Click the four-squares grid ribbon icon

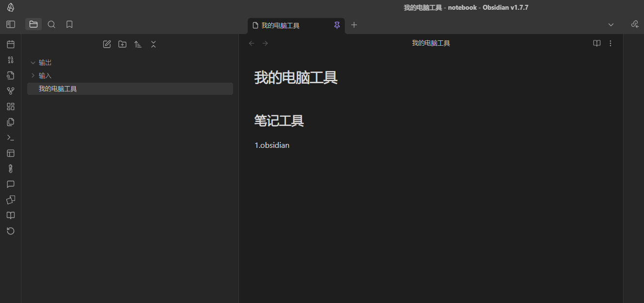[x=11, y=107]
